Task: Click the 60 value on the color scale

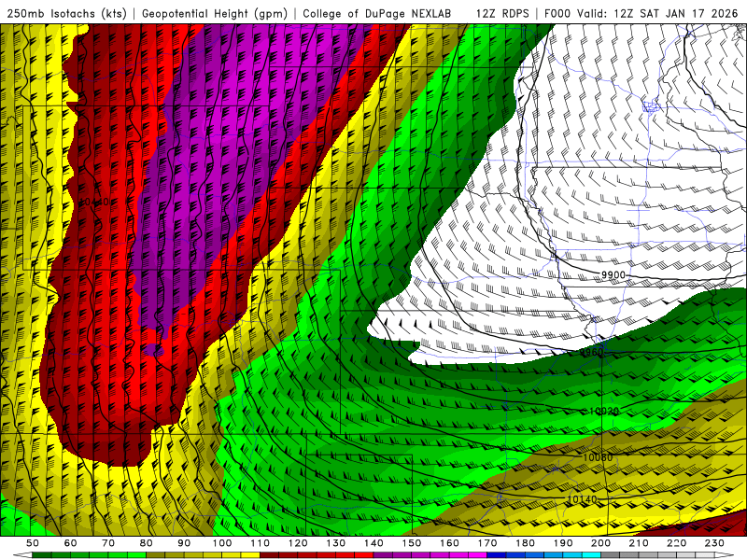Action: click(70, 543)
